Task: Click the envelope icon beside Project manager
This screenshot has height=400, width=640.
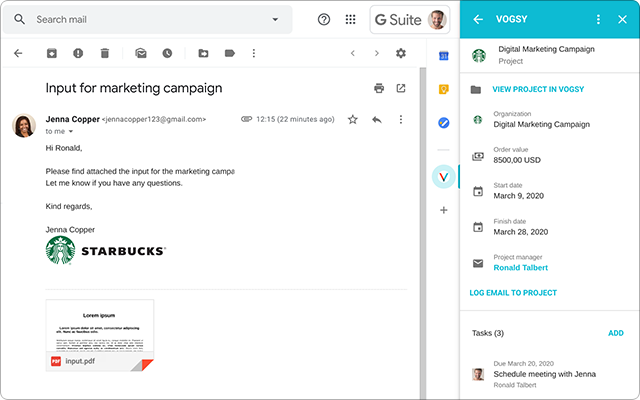Action: 478,263
